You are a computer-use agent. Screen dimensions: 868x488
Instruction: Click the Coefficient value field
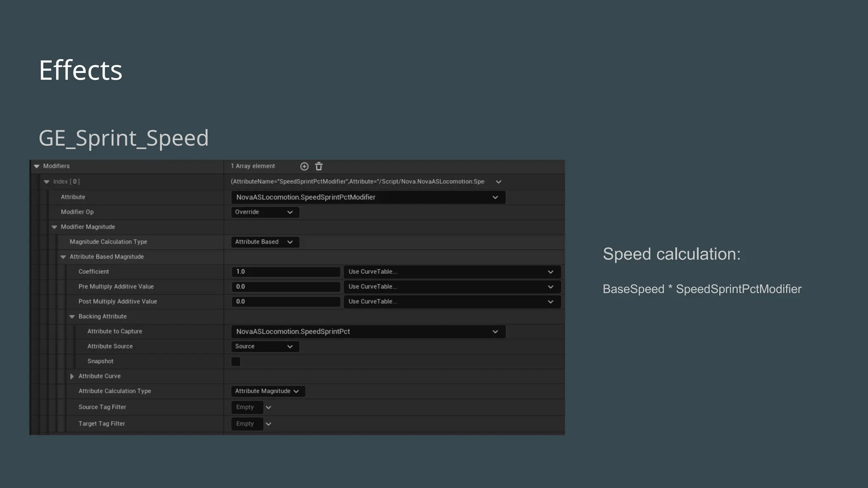point(286,272)
